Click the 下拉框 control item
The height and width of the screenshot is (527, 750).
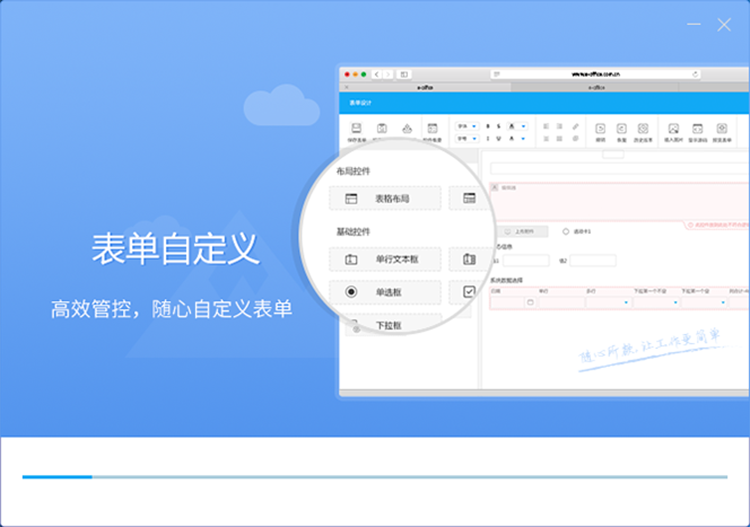385,325
